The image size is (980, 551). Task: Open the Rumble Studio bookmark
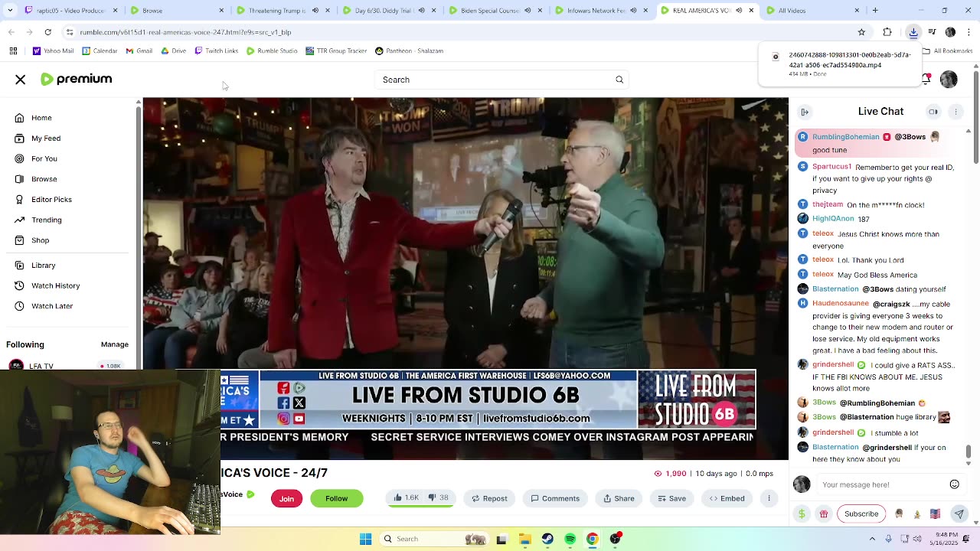click(x=272, y=51)
